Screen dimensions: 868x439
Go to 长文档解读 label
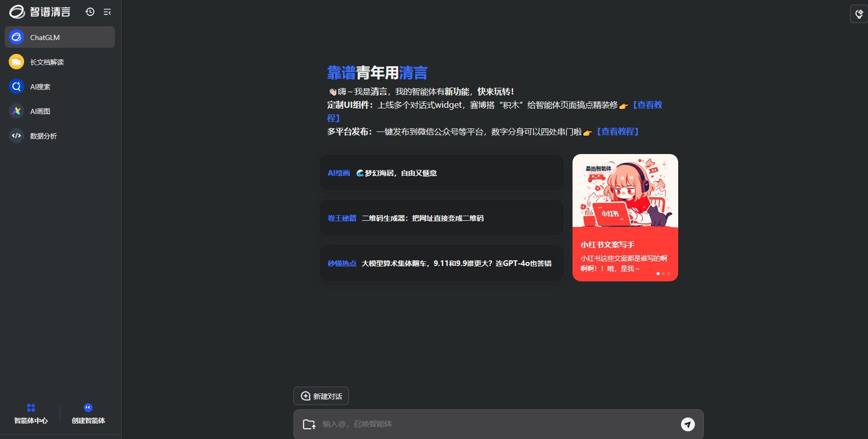47,62
